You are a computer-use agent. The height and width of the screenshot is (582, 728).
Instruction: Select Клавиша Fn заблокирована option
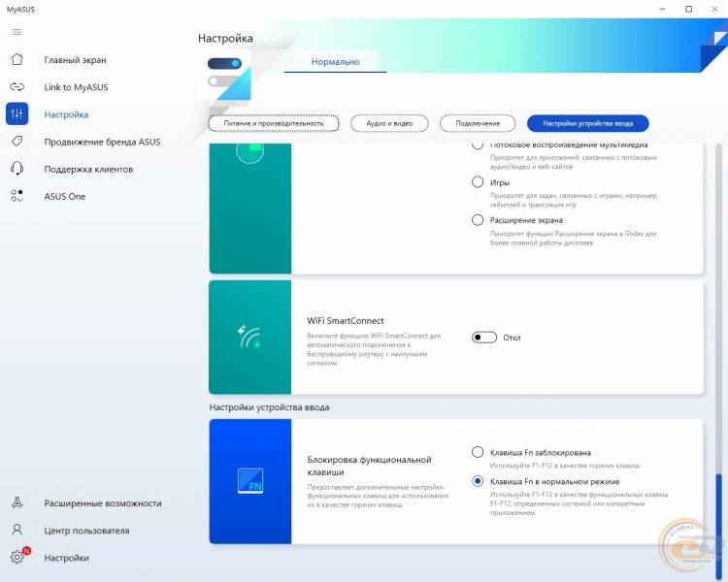[x=478, y=452]
